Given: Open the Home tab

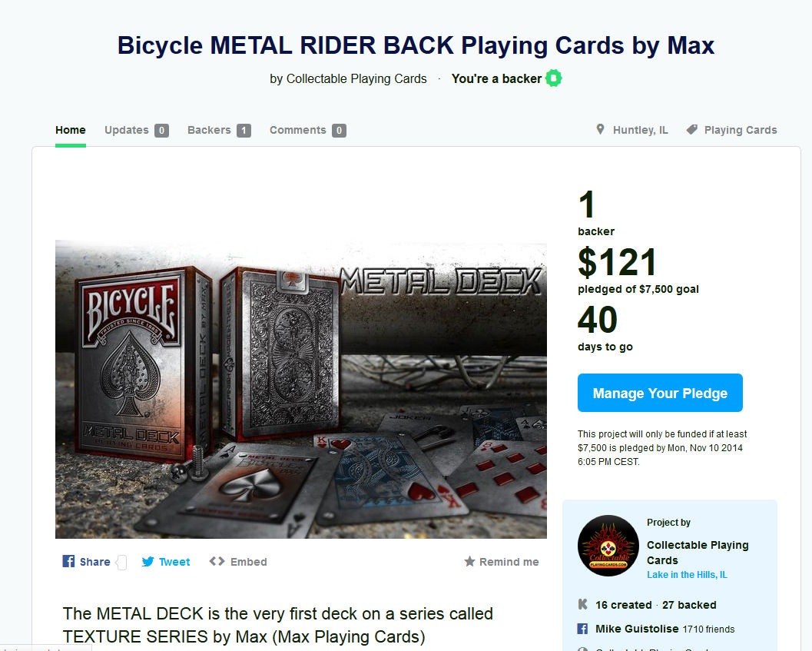Looking at the screenshot, I should point(71,130).
